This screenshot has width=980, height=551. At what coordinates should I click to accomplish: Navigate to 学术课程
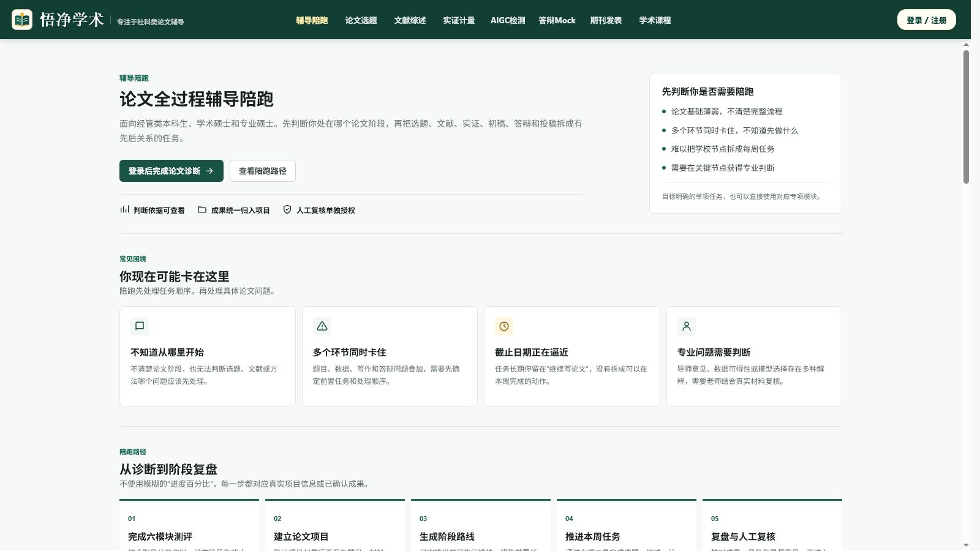[655, 20]
